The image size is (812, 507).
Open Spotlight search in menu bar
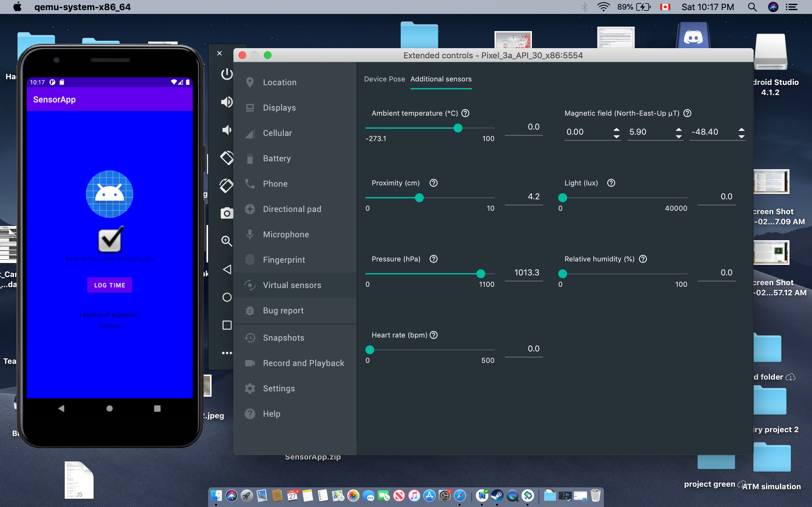[x=752, y=7]
